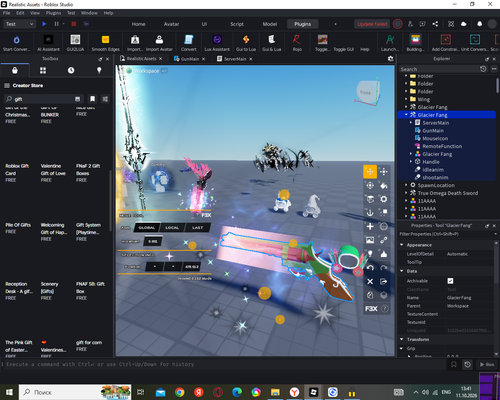The image size is (500, 400).
Task: Select the F3X Paint tool
Action: [384, 185]
